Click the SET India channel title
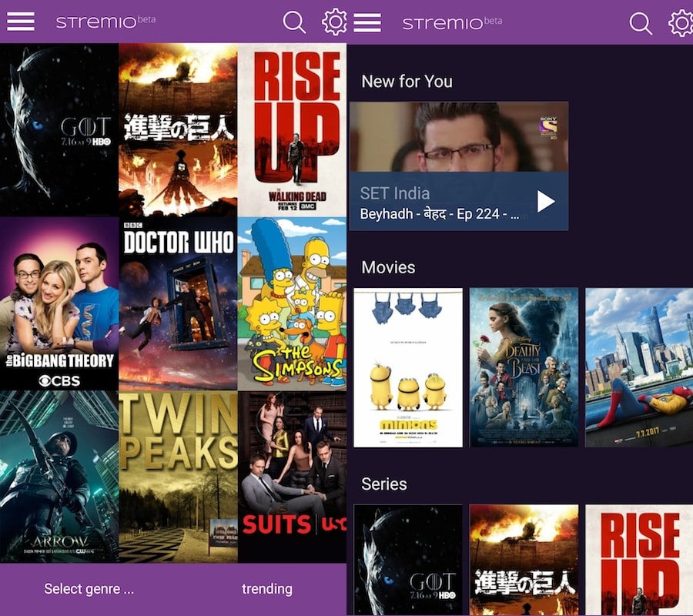The image size is (693, 616). tap(395, 193)
